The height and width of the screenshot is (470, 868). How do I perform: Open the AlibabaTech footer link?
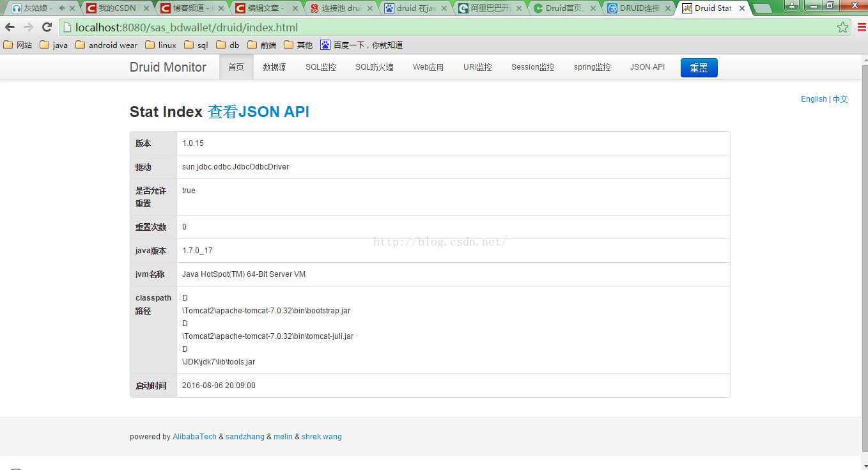click(x=194, y=437)
